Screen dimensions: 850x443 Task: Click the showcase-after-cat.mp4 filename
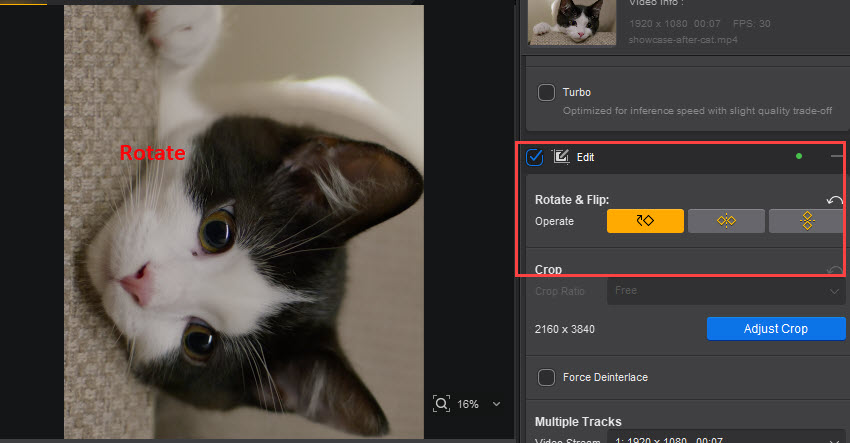(x=683, y=40)
